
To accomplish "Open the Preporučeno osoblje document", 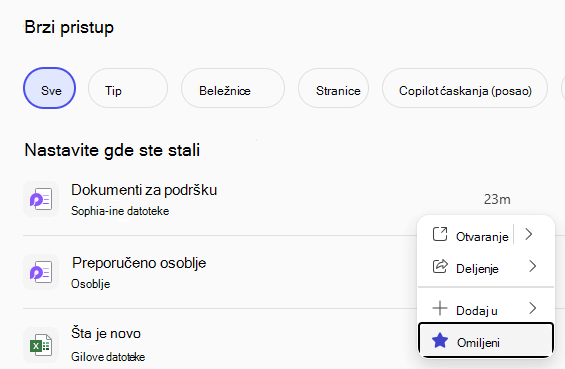I will (x=139, y=263).
